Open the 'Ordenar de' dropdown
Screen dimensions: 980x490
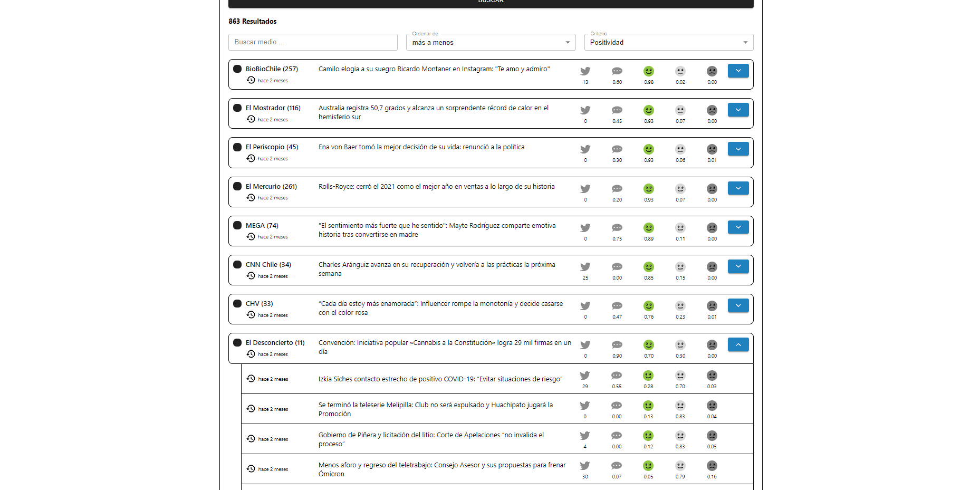pos(491,42)
